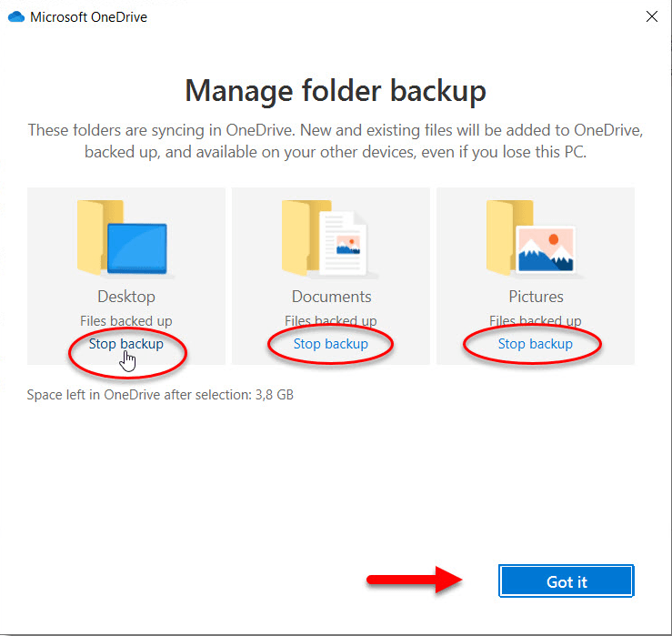Stop backup for the Pictures folder
This screenshot has width=672, height=636.
point(535,344)
